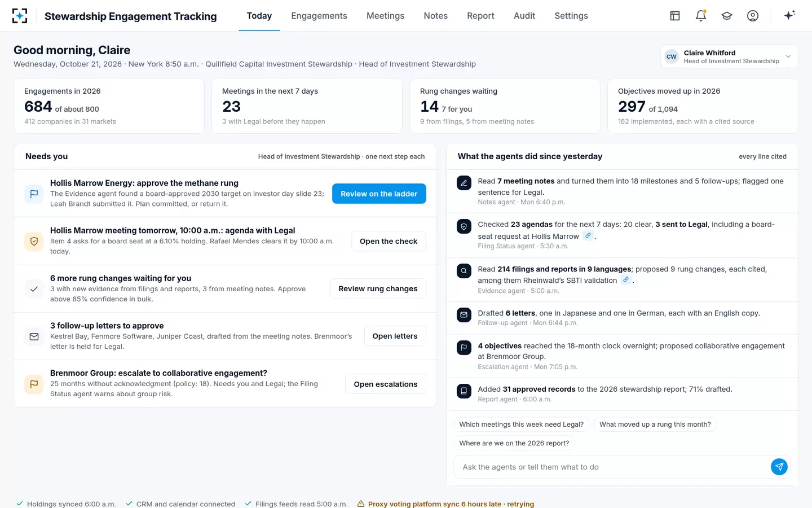Open citation link after Rheinwald's SBTi validation
Screen dimensions: 812x508
click(x=626, y=280)
